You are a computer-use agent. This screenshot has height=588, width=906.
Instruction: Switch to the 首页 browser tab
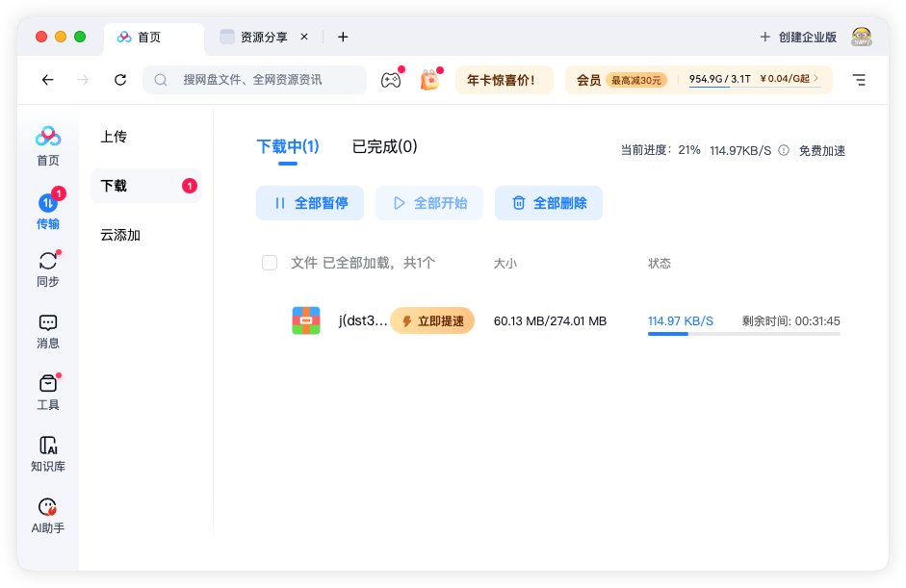click(154, 37)
